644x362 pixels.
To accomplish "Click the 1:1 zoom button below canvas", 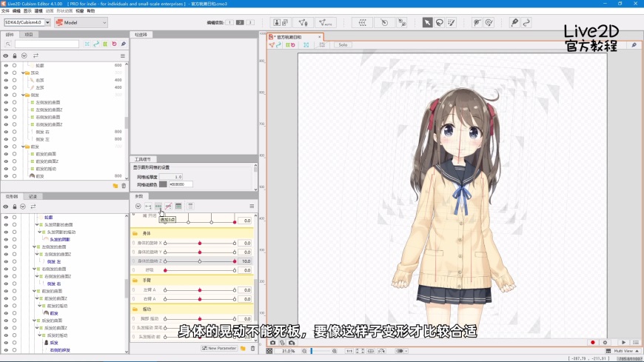I will [x=349, y=351].
